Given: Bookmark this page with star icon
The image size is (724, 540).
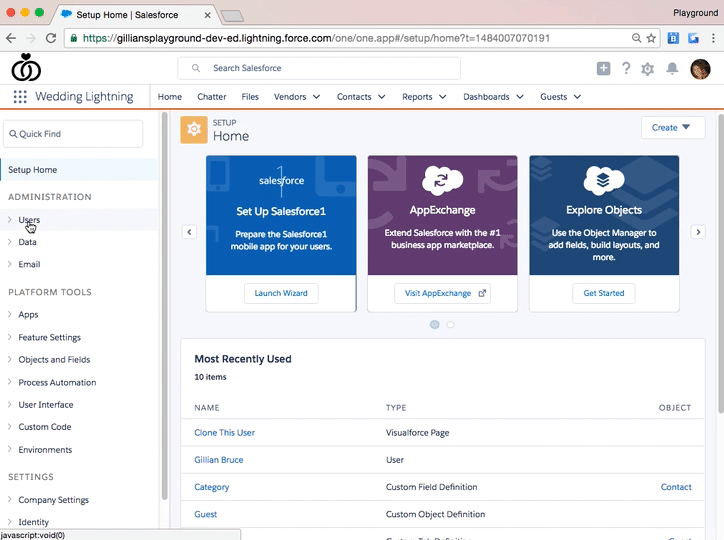Looking at the screenshot, I should [651, 38].
